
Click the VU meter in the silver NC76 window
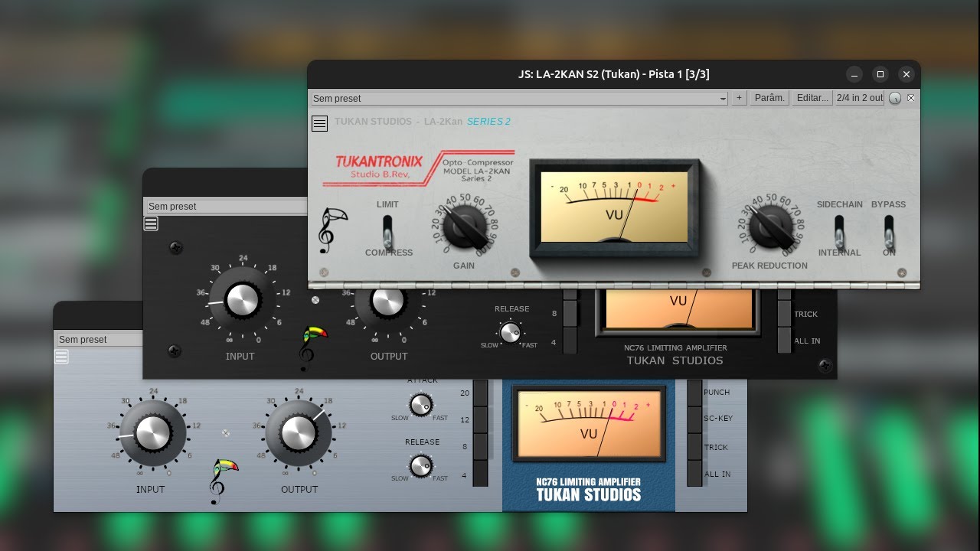[588, 423]
